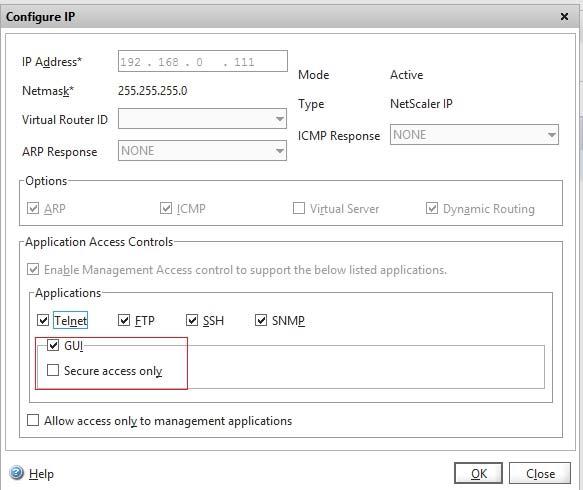Expand the ARP Response dropdown
The image size is (583, 490).
(x=202, y=151)
